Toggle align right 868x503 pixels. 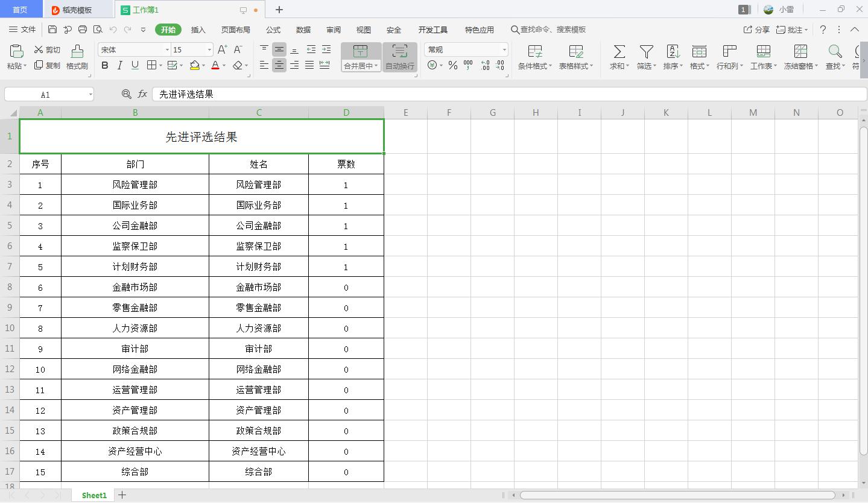(x=294, y=65)
